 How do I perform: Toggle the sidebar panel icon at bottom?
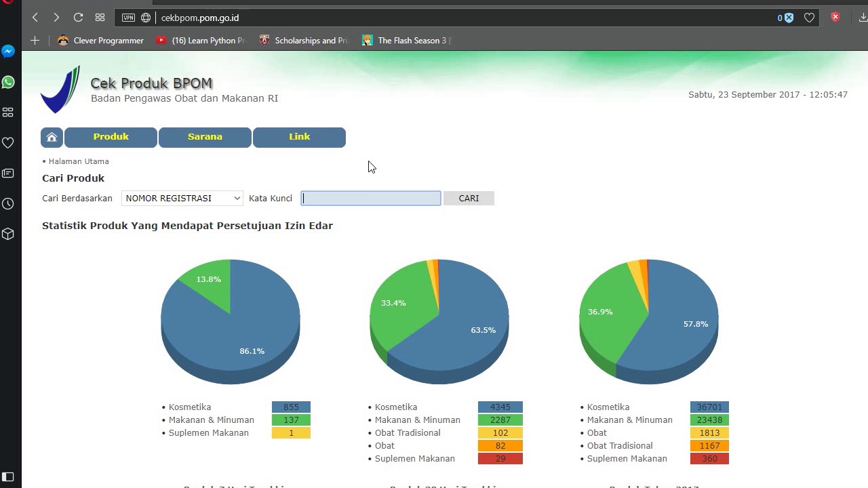pyautogui.click(x=8, y=477)
